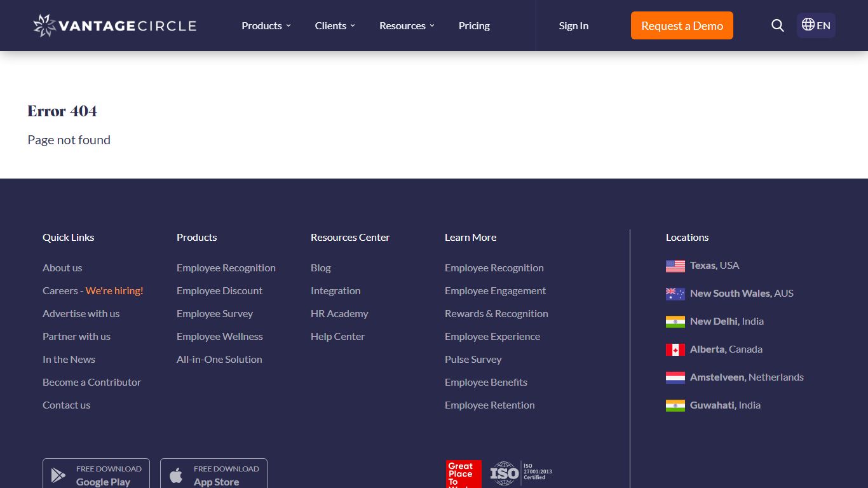Expand the Clients nav dropdown

click(335, 25)
